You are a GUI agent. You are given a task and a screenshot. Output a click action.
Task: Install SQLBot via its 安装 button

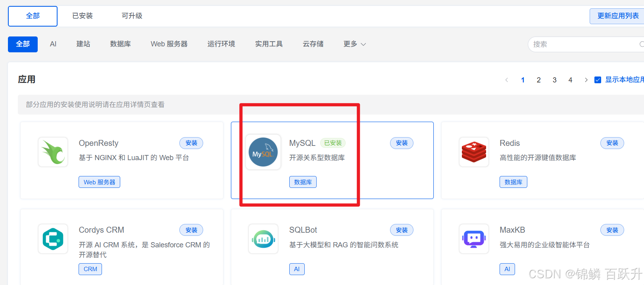click(x=402, y=230)
